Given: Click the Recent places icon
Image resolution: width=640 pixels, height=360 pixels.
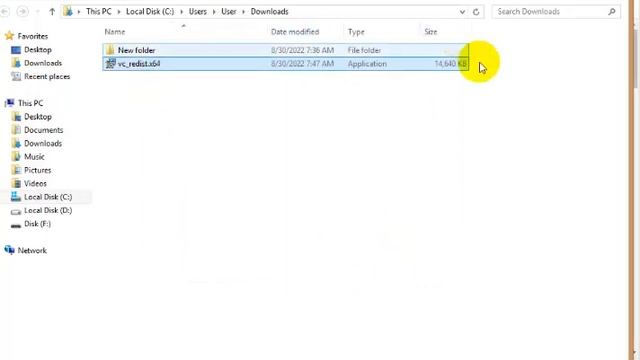Looking at the screenshot, I should [16, 76].
